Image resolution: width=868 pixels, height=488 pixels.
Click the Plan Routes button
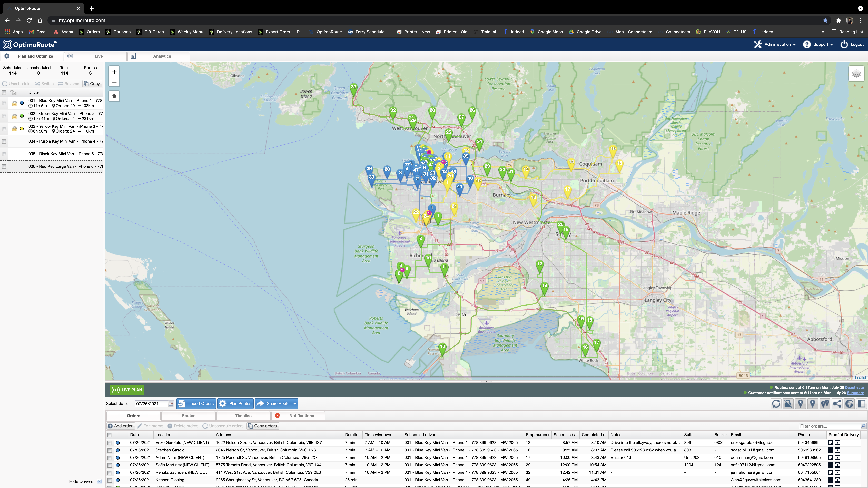point(235,403)
